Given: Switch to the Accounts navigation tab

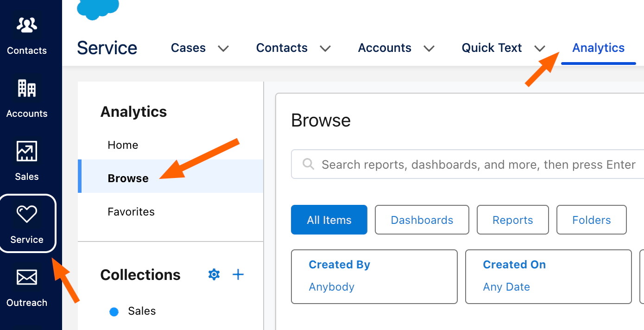Looking at the screenshot, I should click(385, 48).
